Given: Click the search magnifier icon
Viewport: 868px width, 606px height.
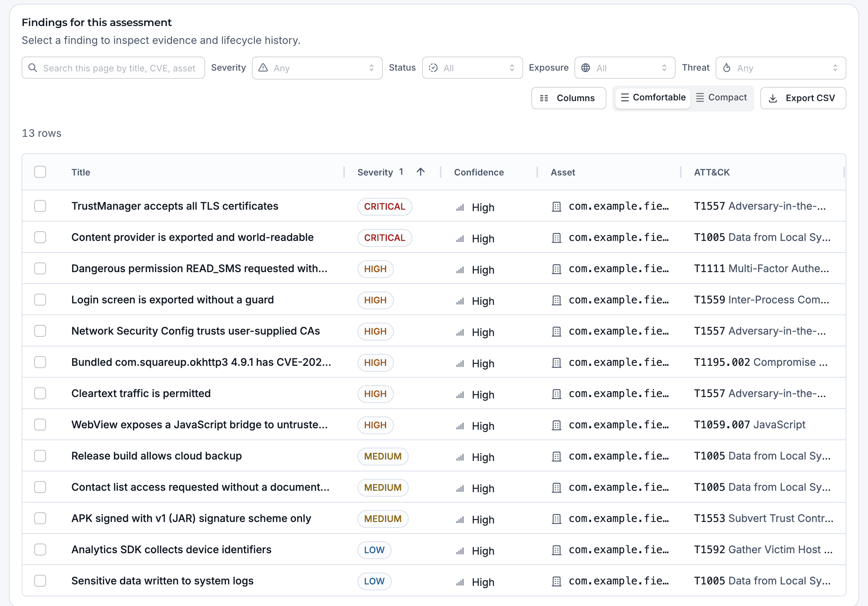Looking at the screenshot, I should pos(33,68).
